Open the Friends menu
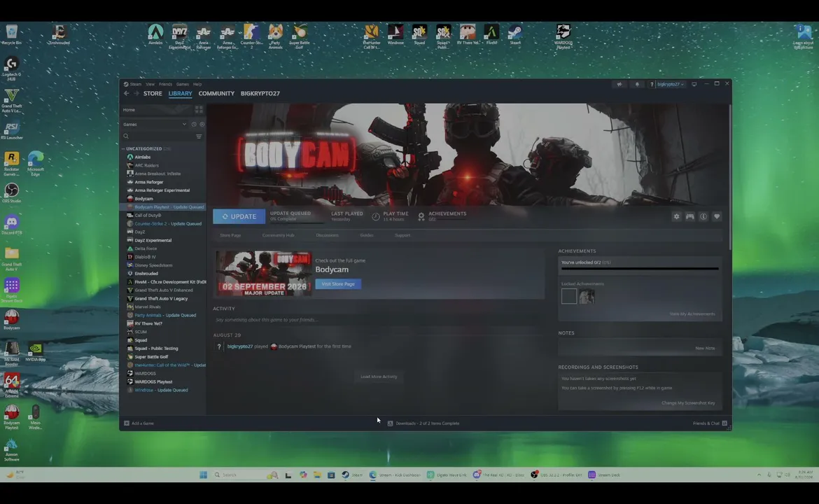Image resolution: width=819 pixels, height=504 pixels. click(165, 84)
